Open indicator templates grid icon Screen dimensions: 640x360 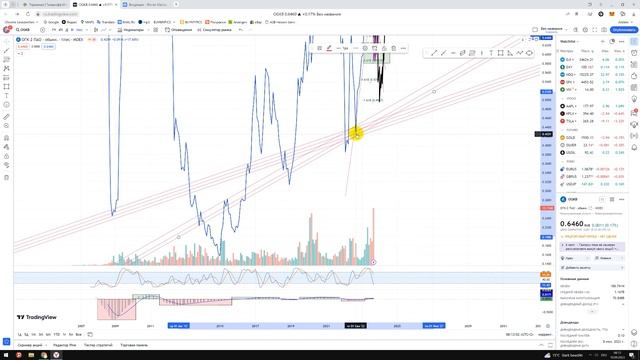click(156, 30)
